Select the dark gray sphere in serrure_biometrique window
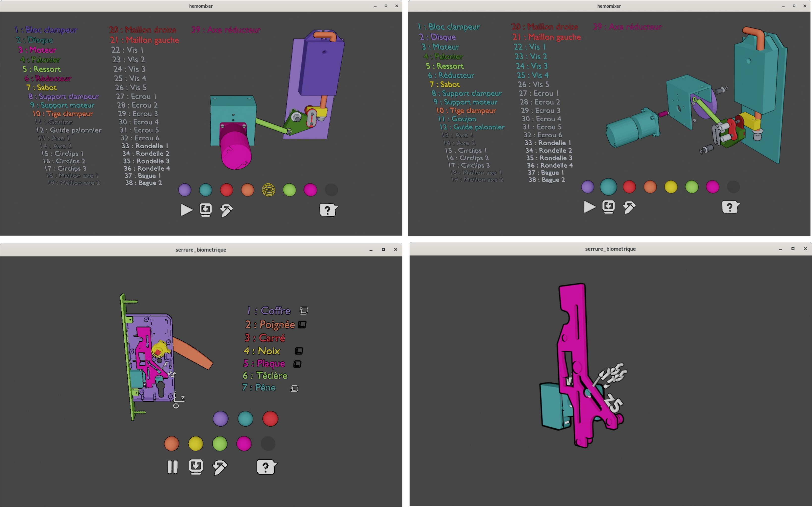 pyautogui.click(x=268, y=444)
